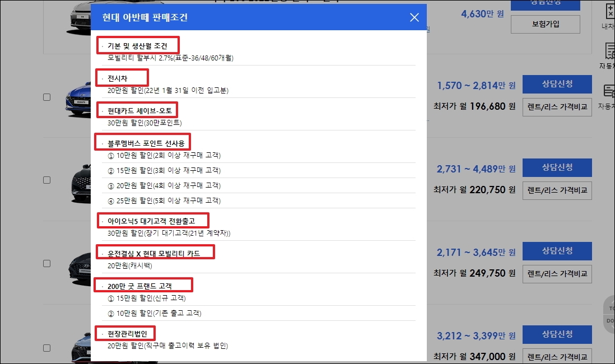Click the 최저가 월 249,750 원 text
Image resolution: width=615 pixels, height=364 pixels.
pyautogui.click(x=474, y=273)
